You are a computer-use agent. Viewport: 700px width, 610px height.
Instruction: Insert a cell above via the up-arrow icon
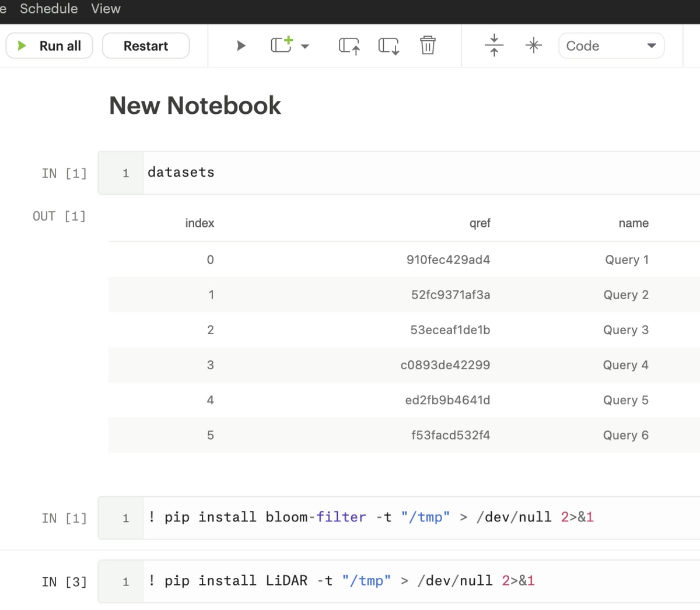pyautogui.click(x=348, y=45)
